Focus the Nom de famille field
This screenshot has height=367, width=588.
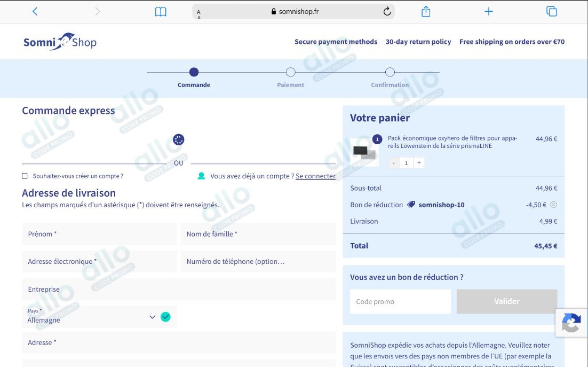258,234
